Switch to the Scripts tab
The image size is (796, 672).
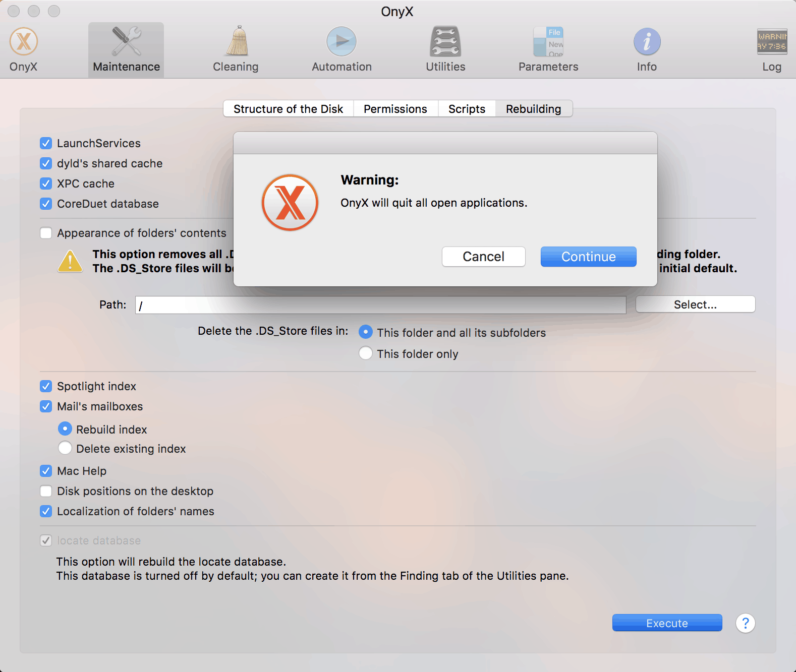467,109
